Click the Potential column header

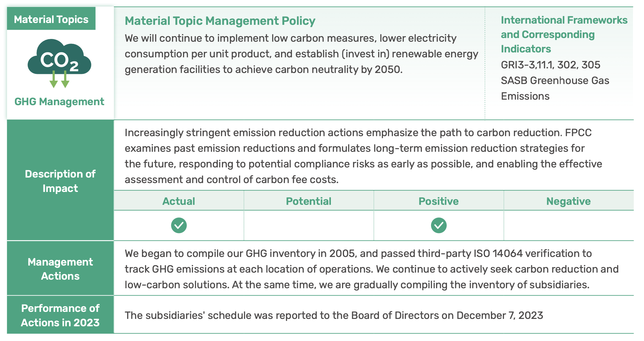point(309,201)
